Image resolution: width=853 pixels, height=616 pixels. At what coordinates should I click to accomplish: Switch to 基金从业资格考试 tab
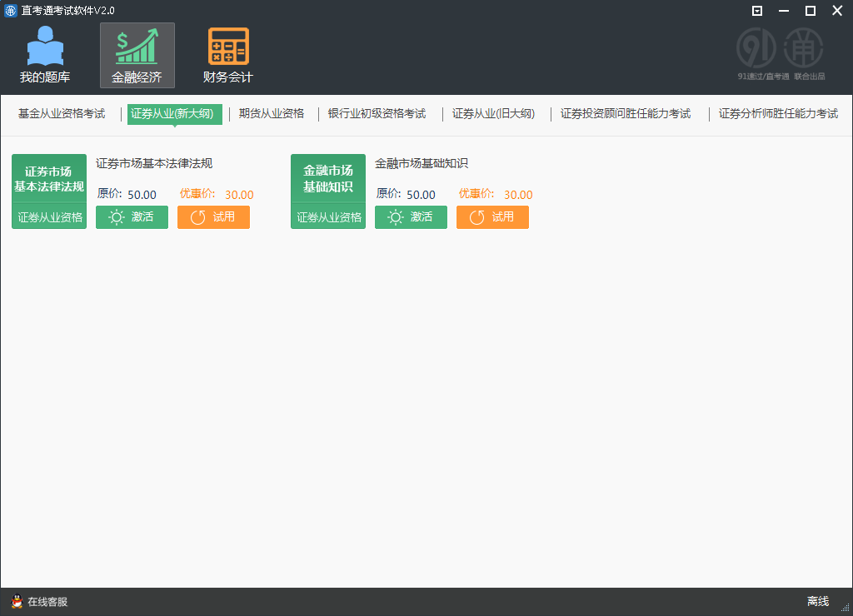click(62, 114)
